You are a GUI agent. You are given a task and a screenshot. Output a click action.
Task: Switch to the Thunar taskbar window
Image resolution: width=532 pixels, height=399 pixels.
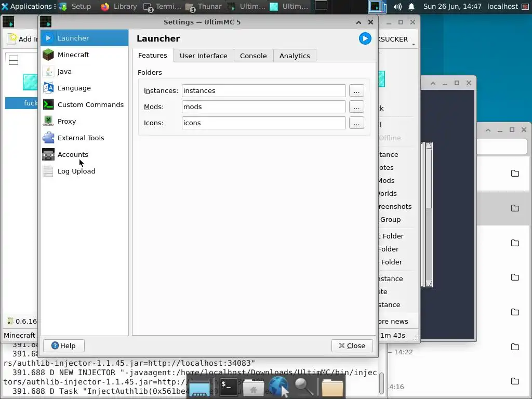(204, 6)
